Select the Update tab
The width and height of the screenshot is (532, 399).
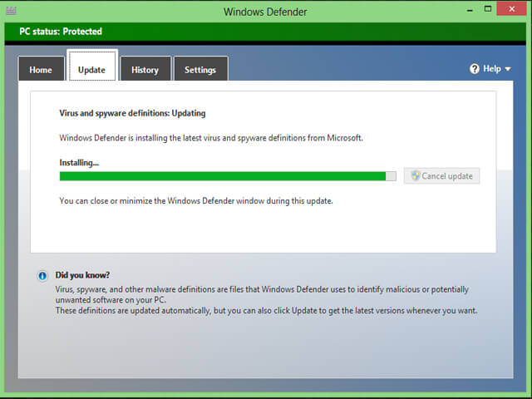[x=92, y=66]
